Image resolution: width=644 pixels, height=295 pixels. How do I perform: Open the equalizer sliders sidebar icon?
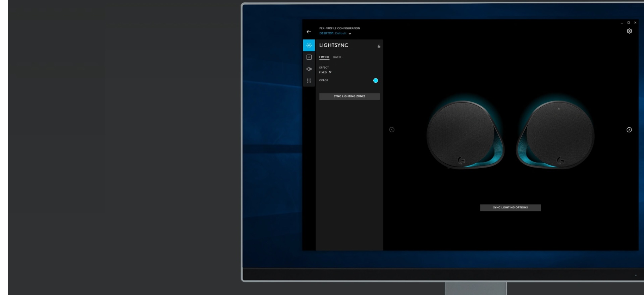(309, 81)
